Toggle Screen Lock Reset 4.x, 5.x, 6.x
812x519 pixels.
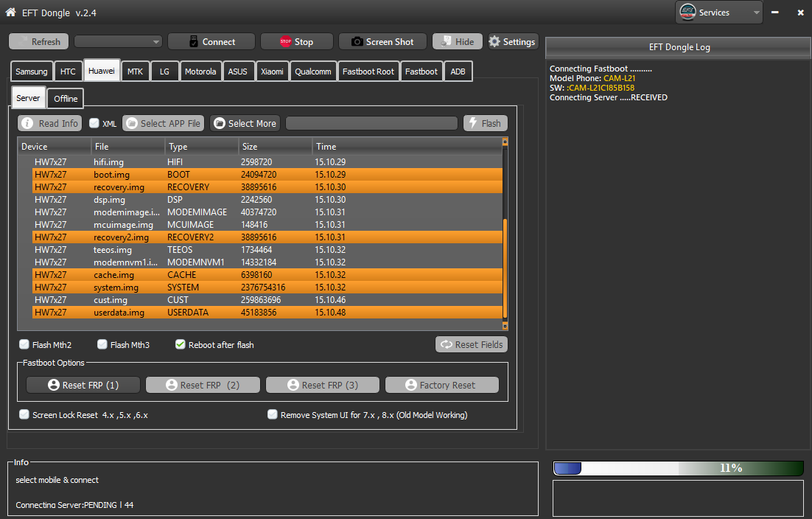coord(24,414)
